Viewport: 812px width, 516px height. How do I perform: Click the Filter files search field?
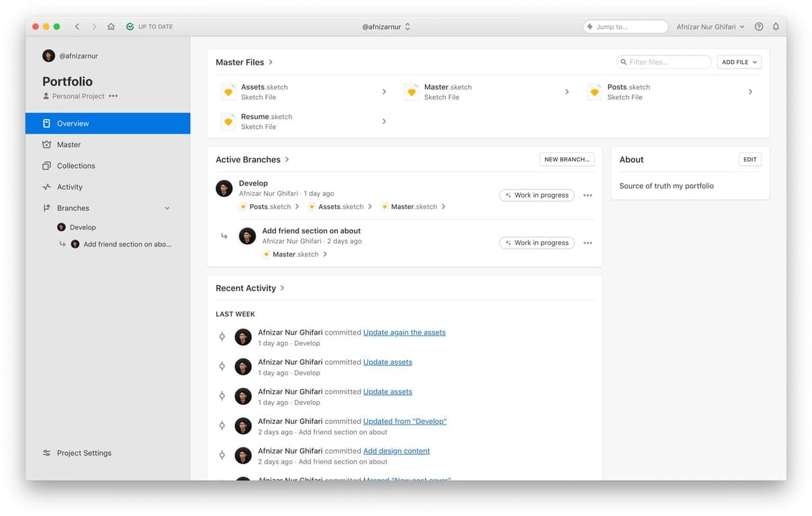pyautogui.click(x=664, y=62)
